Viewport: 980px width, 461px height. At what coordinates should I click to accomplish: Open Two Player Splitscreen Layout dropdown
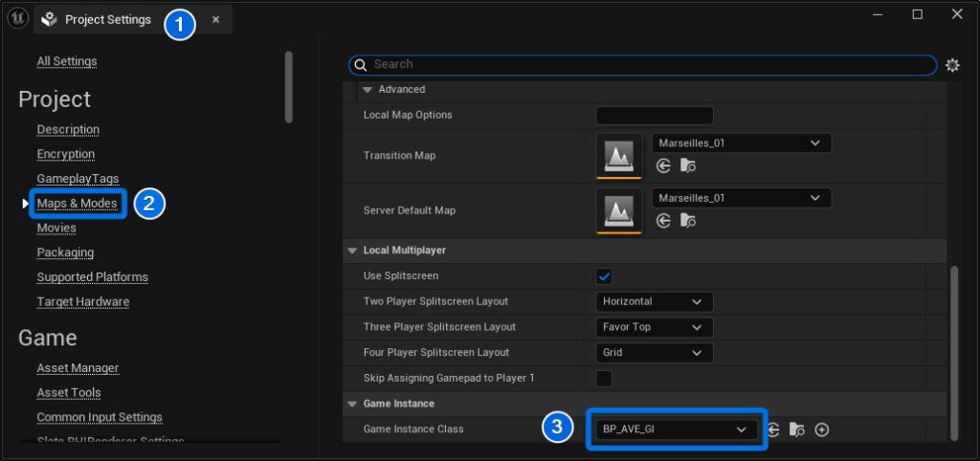click(x=654, y=302)
